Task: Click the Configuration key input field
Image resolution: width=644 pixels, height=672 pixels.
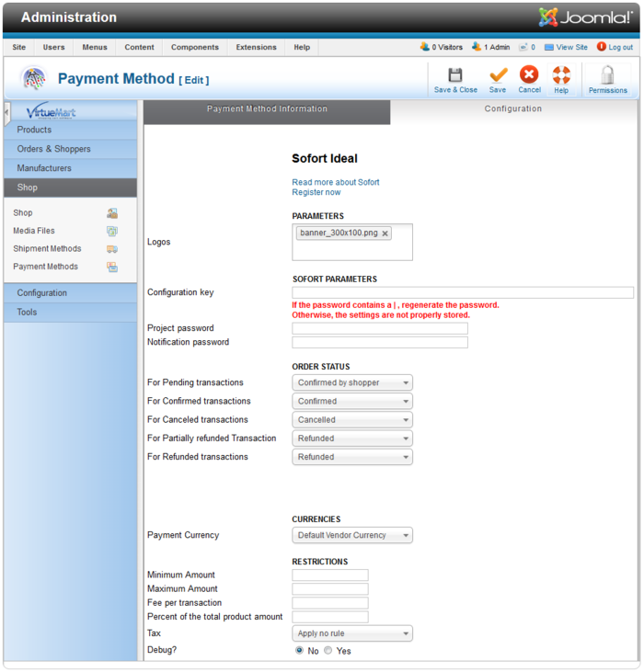Action: 463,292
